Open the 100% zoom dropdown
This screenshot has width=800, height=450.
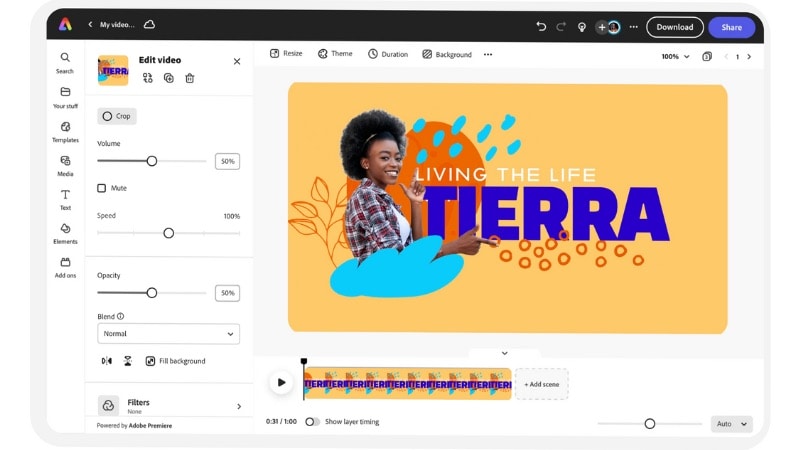click(x=675, y=57)
